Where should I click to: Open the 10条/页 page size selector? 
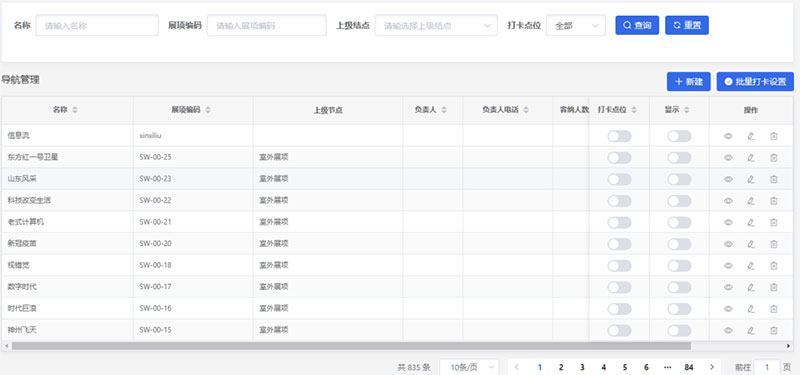(469, 367)
